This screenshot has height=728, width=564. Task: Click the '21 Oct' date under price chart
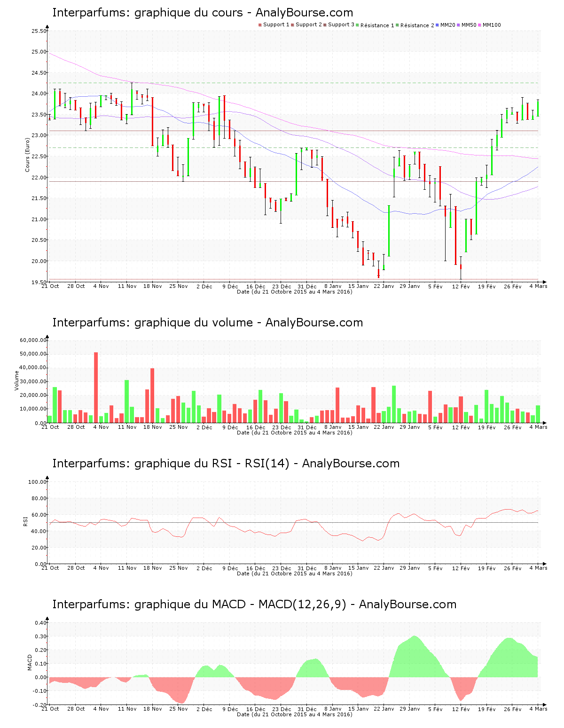pos(50,286)
